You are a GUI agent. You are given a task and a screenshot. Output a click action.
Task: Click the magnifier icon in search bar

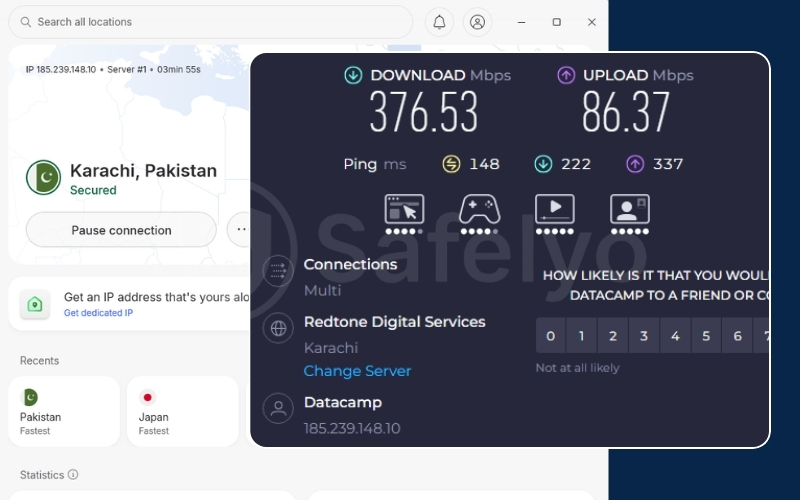click(x=26, y=22)
